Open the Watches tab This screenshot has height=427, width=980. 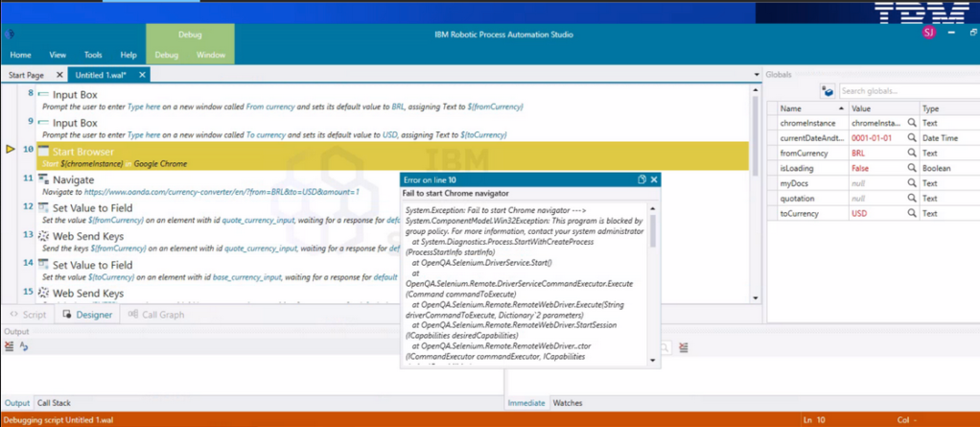pyautogui.click(x=568, y=403)
